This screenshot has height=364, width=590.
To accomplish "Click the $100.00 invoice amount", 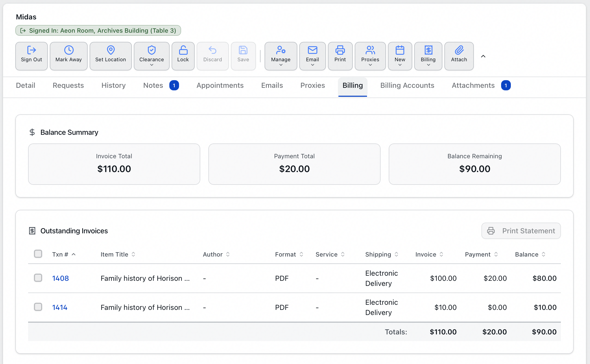I will (x=443, y=278).
